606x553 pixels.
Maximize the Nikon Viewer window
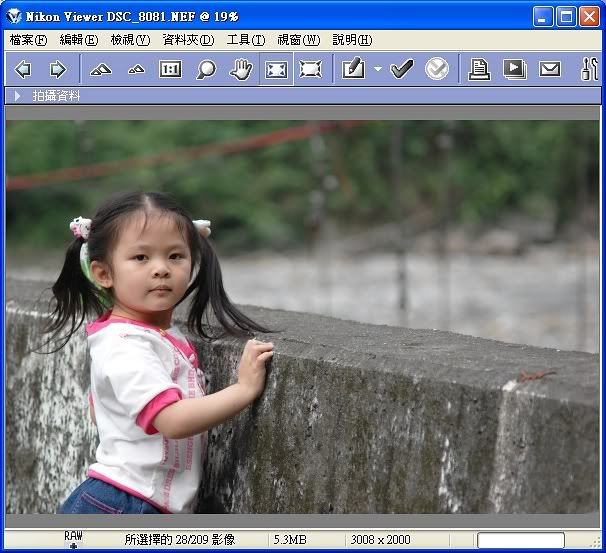click(x=566, y=17)
